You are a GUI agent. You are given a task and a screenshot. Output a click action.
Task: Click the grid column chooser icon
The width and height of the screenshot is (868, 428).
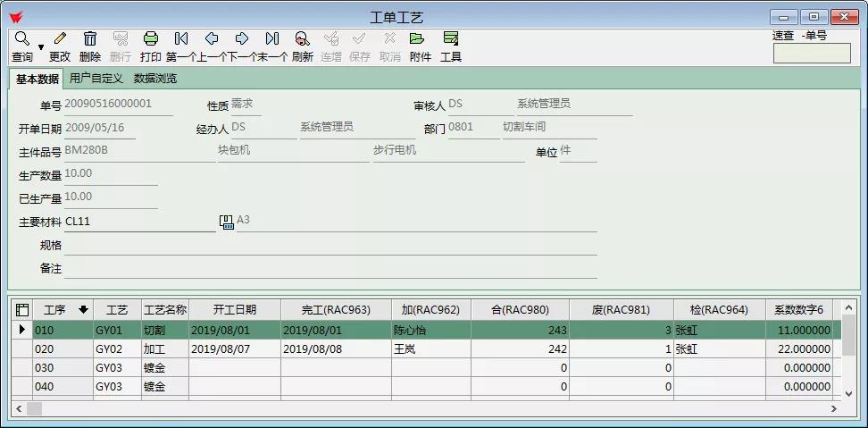[22, 310]
